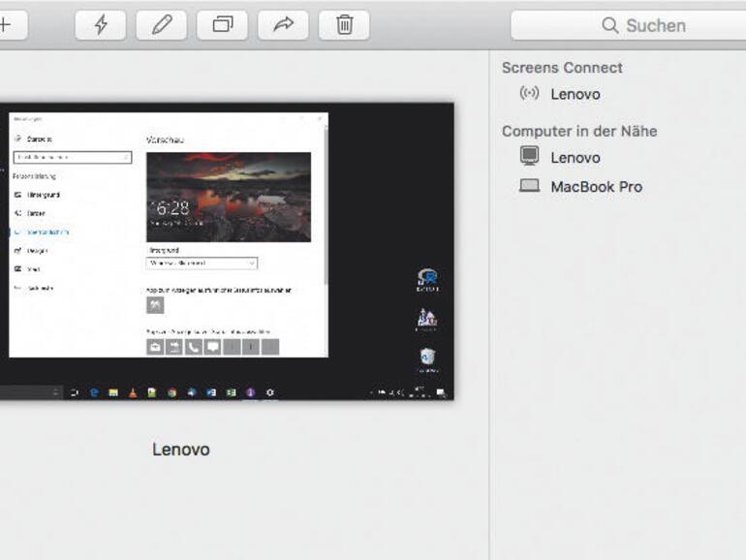Click the Lenovo label below the thumbnail

pyautogui.click(x=181, y=450)
